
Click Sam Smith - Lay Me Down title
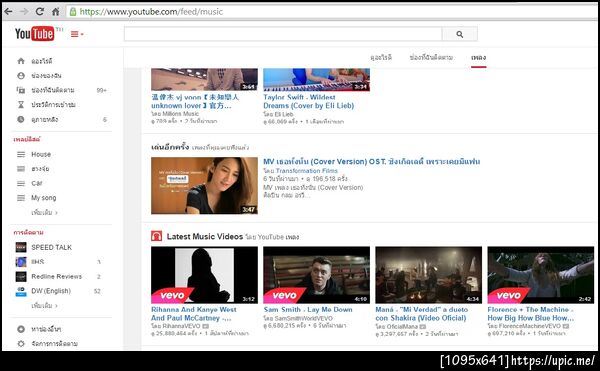(x=308, y=309)
